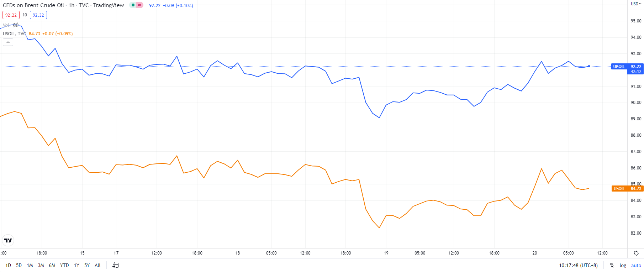Click the orange USOIL price scale label

pos(619,189)
